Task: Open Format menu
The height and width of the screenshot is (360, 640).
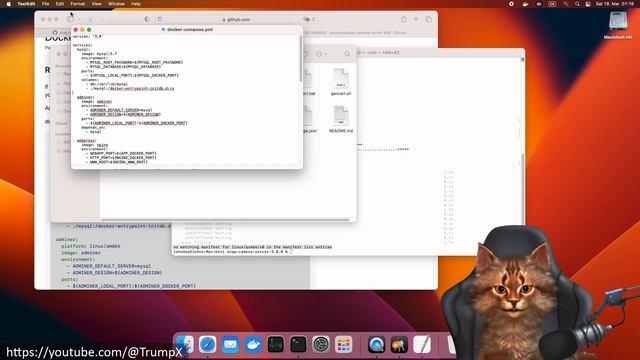Action: [78, 4]
